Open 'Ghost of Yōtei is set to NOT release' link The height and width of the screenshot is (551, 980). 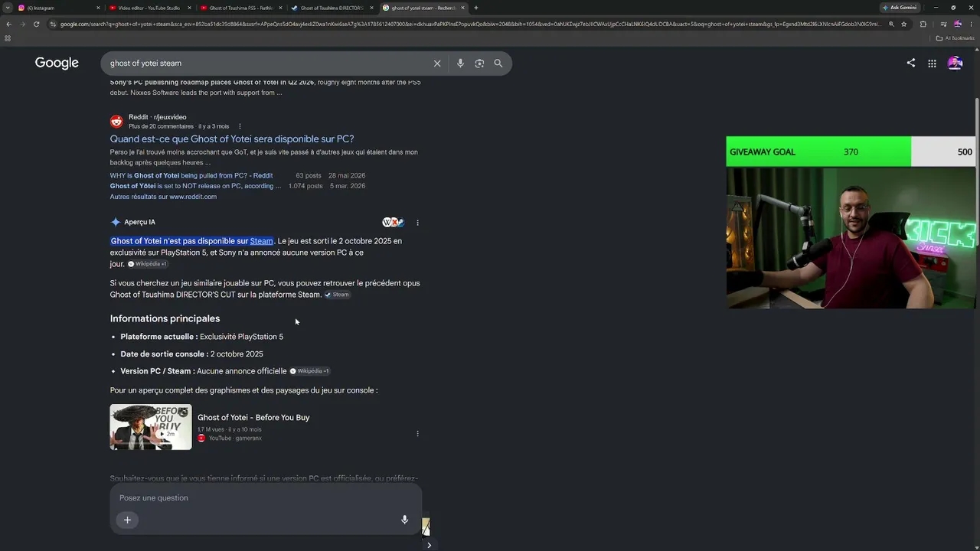pyautogui.click(x=195, y=186)
